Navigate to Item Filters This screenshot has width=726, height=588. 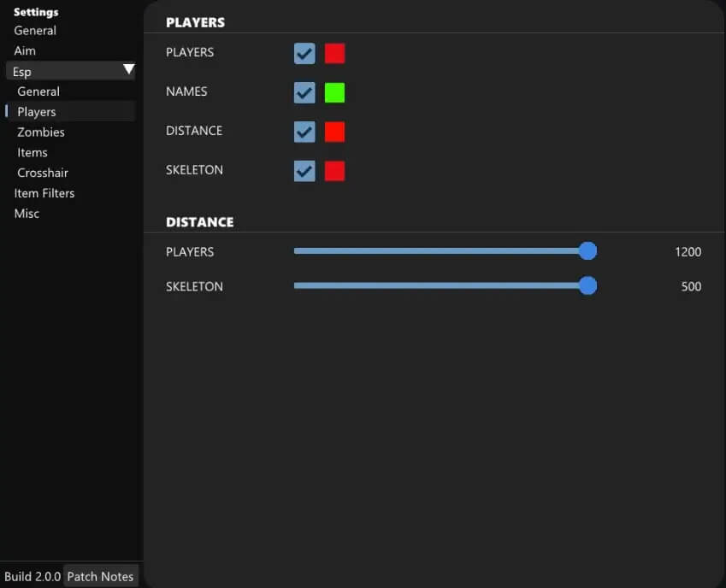[x=44, y=193]
